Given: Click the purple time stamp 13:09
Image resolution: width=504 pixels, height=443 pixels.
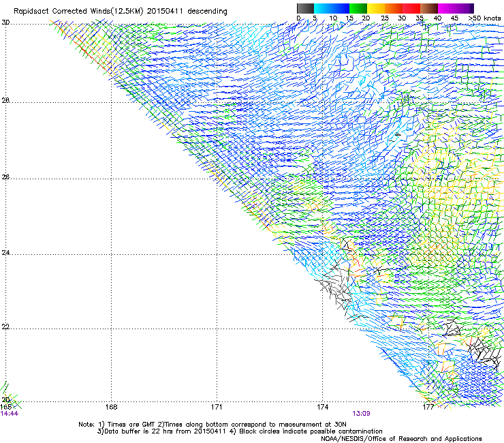Looking at the screenshot, I should (x=361, y=414).
